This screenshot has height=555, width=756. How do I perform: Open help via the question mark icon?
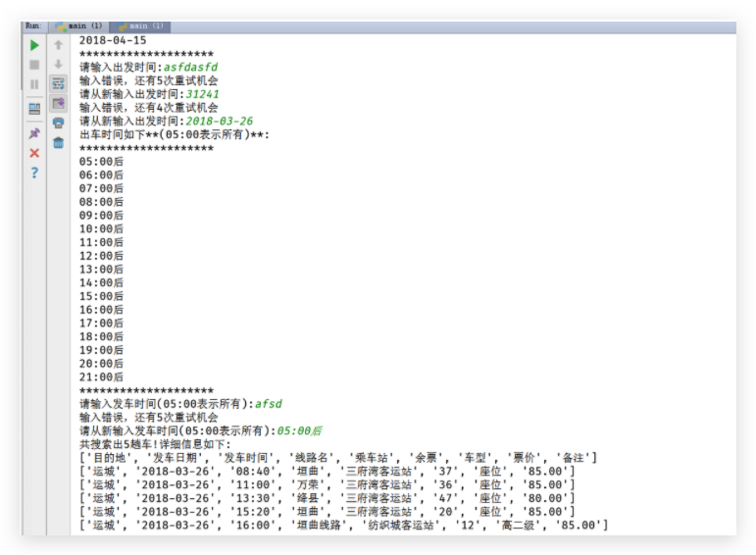pos(34,173)
